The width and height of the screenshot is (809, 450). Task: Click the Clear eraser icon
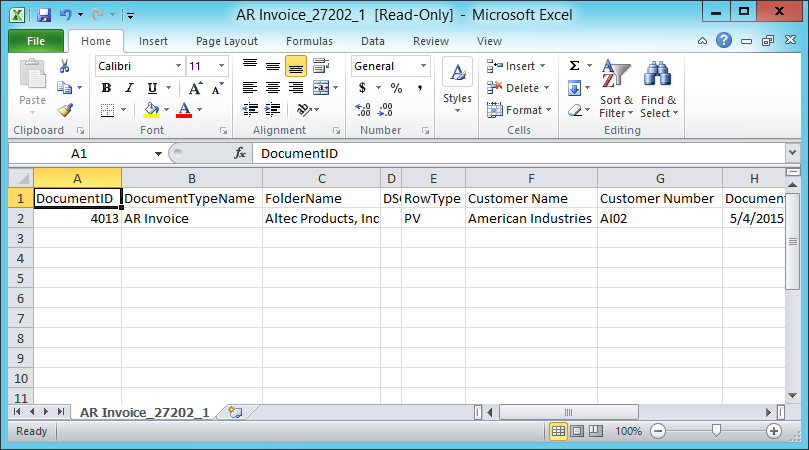coord(575,110)
